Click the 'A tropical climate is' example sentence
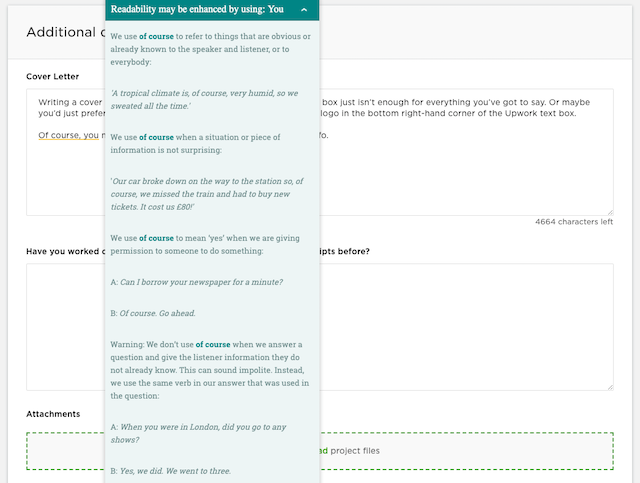The height and width of the screenshot is (483, 640). pyautogui.click(x=204, y=99)
